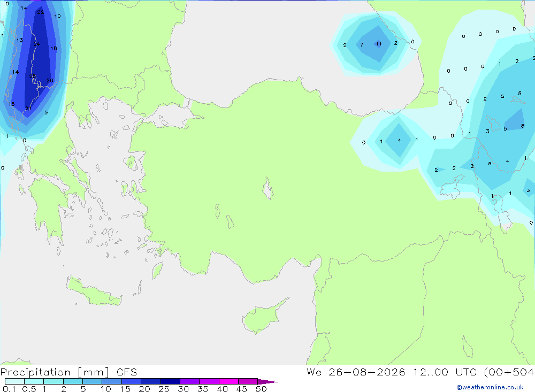Viewport: 535px width, 392px height.
Task: Click the 1–2 mm legend color swatch
Action: click(x=53, y=381)
